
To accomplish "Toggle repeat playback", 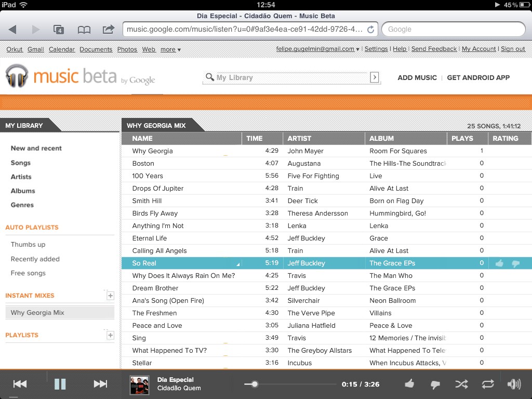I will pyautogui.click(x=487, y=384).
